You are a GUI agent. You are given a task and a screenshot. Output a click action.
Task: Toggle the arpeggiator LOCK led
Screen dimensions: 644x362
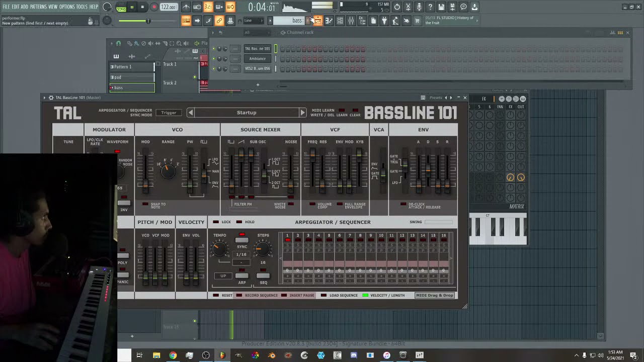[216, 222]
